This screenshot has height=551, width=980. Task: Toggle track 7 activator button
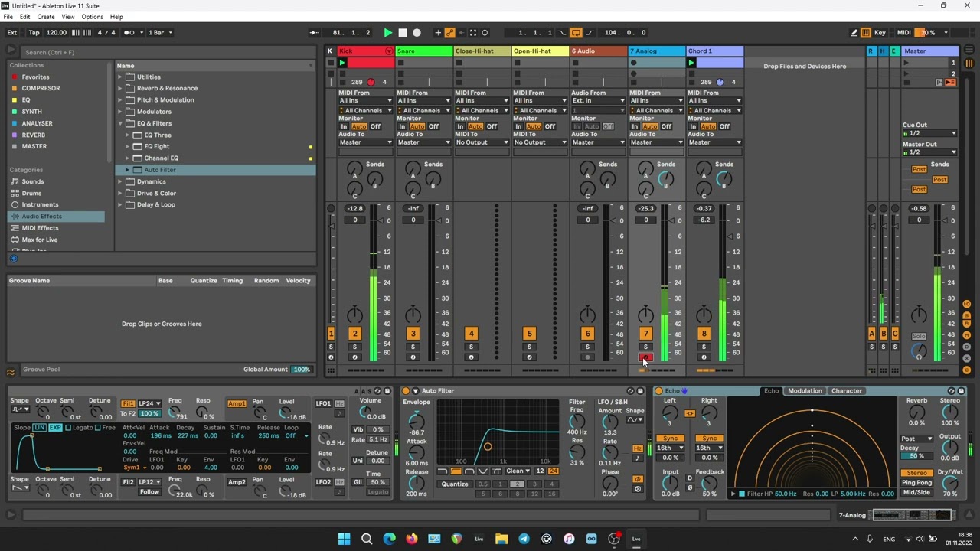(x=645, y=334)
